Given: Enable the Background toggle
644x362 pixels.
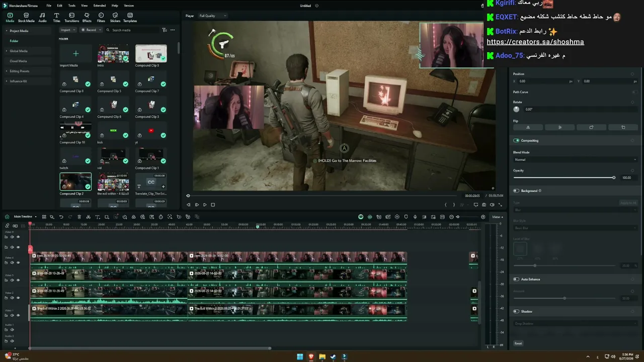Looking at the screenshot, I should (516, 191).
